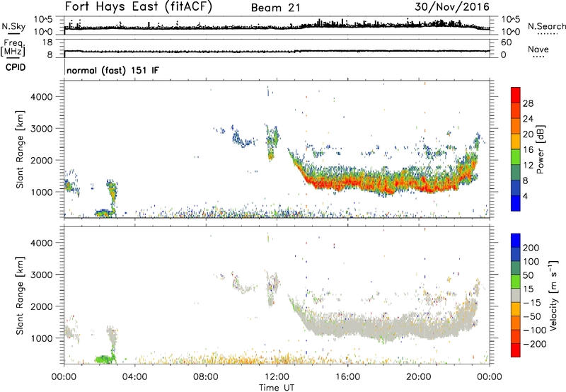
Task: Click the "20" tick on Power colorbar
Action: [528, 134]
